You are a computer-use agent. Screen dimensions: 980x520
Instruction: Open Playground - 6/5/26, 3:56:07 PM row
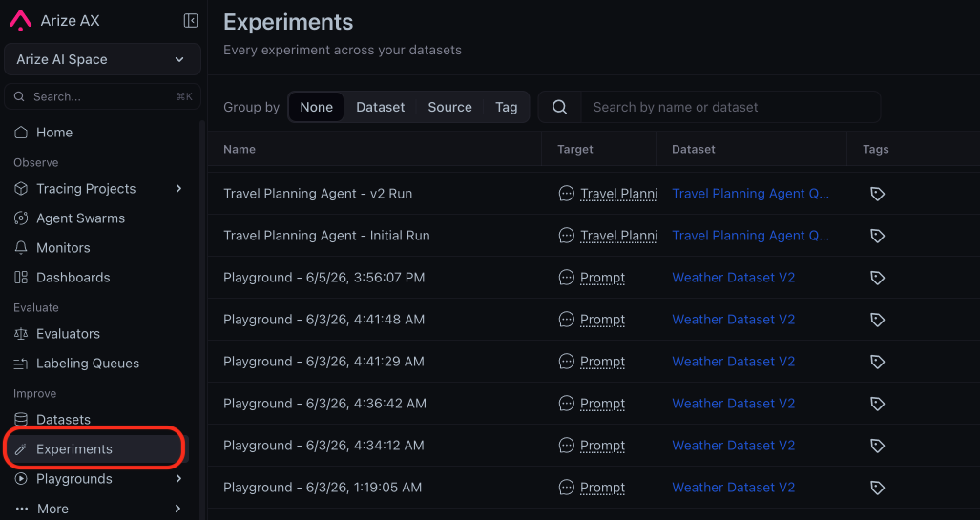coord(323,278)
